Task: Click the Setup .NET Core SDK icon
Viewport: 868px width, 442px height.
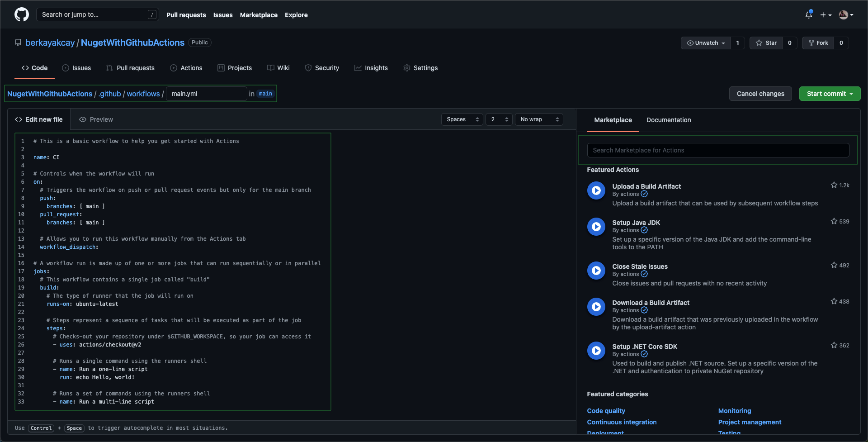Action: (x=596, y=351)
